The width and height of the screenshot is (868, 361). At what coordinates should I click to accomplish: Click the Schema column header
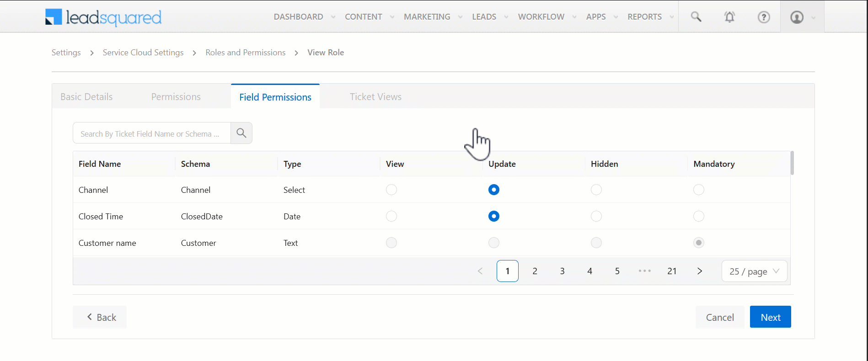pyautogui.click(x=195, y=164)
